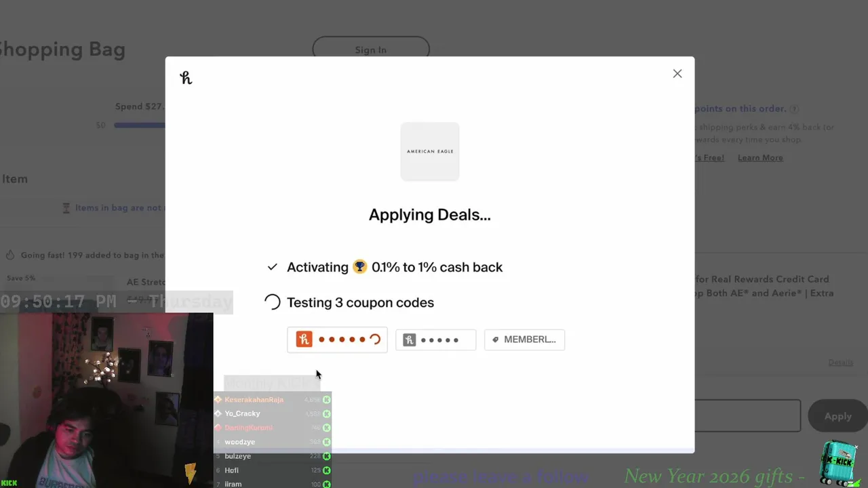Click the Applying Deals heading
Image resolution: width=868 pixels, height=488 pixels.
coord(430,215)
